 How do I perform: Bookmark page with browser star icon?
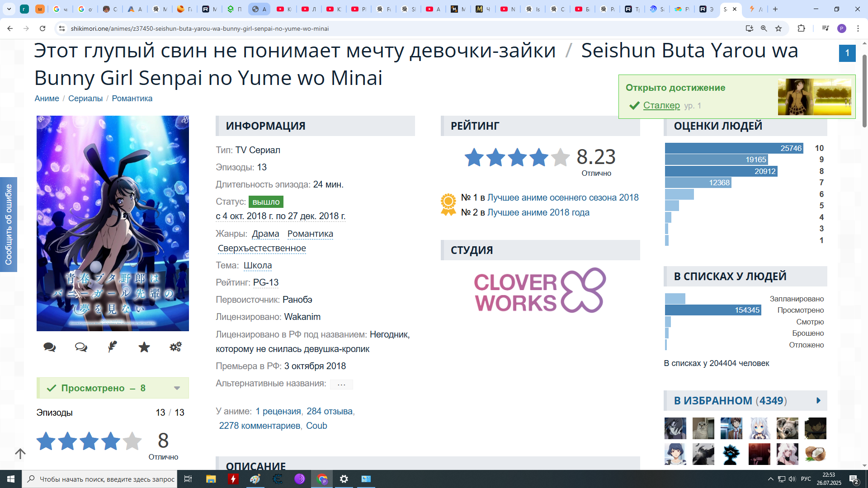778,28
